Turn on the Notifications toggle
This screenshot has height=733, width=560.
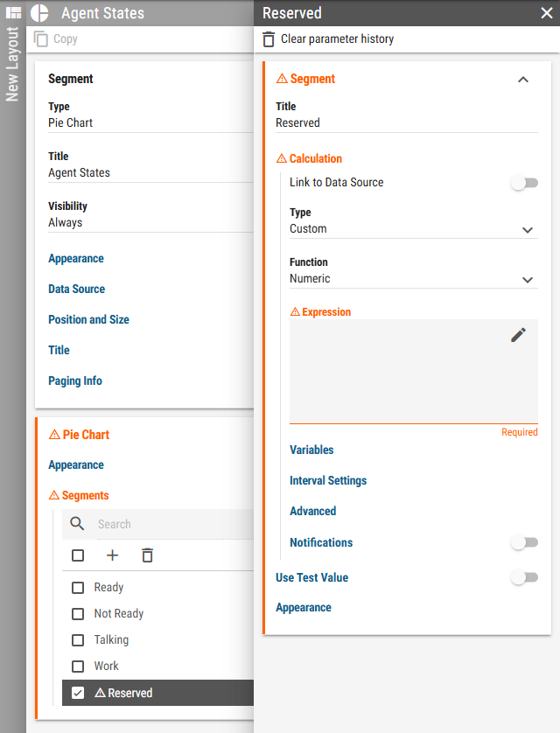coord(524,542)
